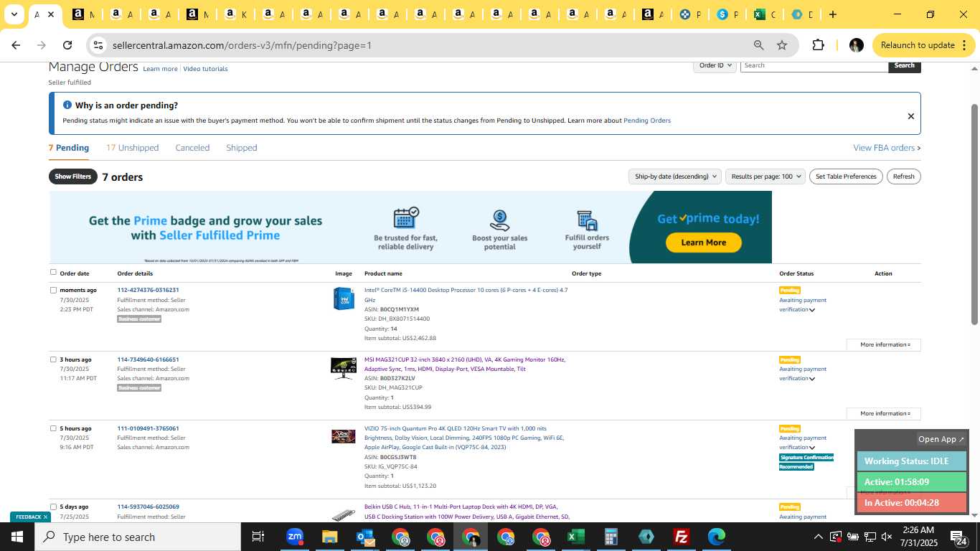
Task: Select checkbox for order 111-0109491-3765061
Action: pos(53,428)
